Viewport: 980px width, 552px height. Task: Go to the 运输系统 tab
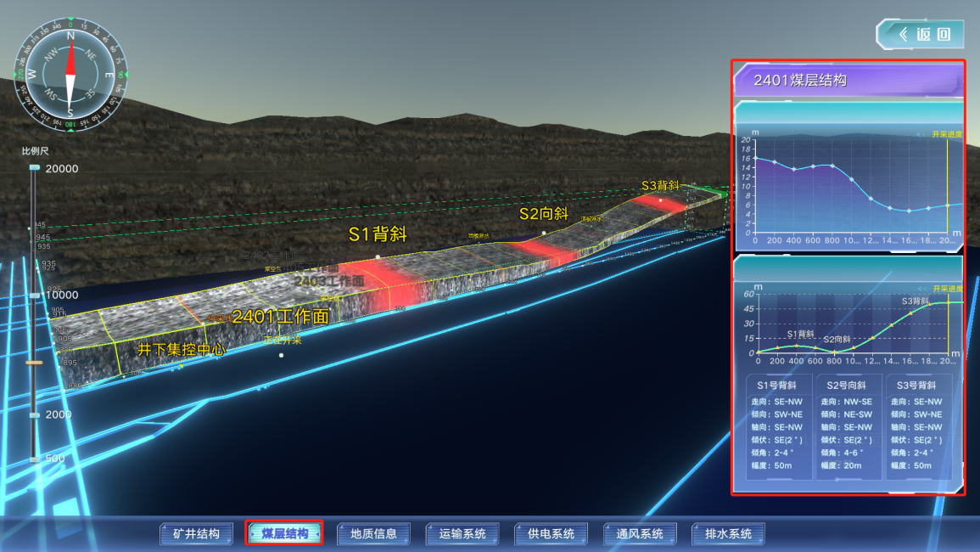[462, 534]
